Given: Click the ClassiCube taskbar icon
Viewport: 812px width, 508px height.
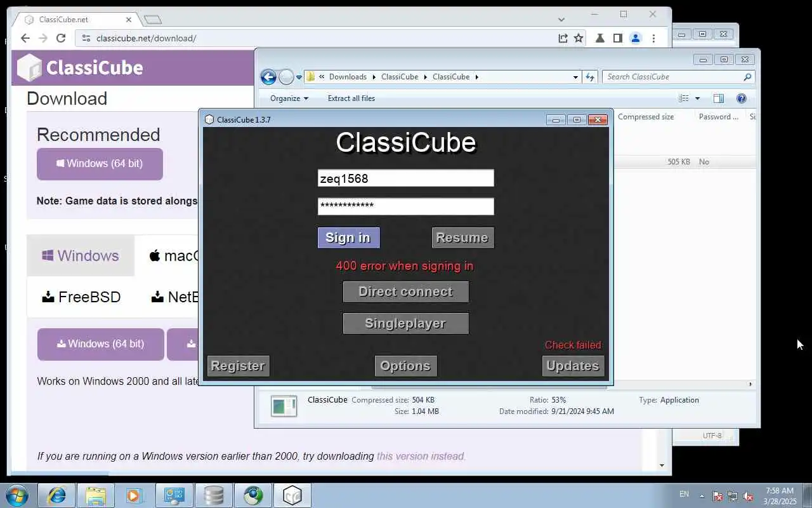Looking at the screenshot, I should click(x=292, y=495).
